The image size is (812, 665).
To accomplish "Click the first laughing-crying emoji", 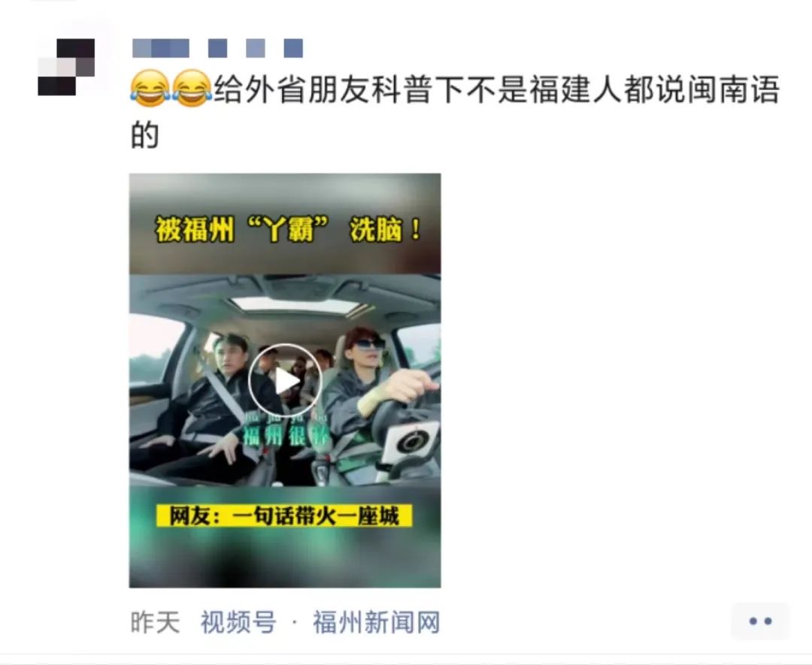I will (150, 89).
